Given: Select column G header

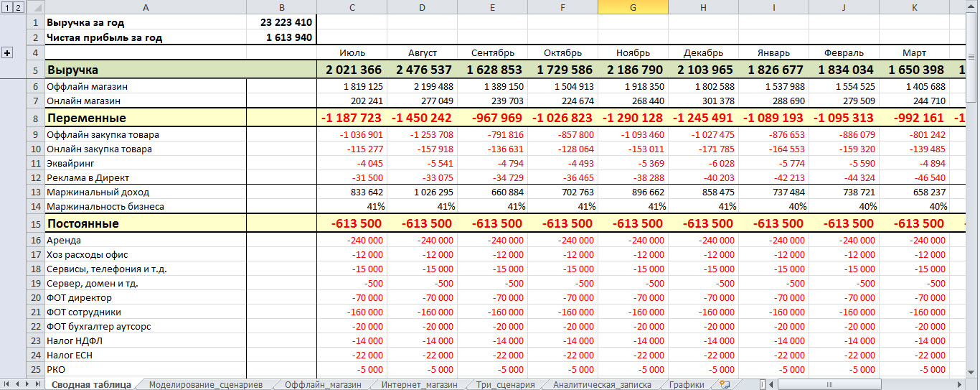Looking at the screenshot, I should point(633,7).
